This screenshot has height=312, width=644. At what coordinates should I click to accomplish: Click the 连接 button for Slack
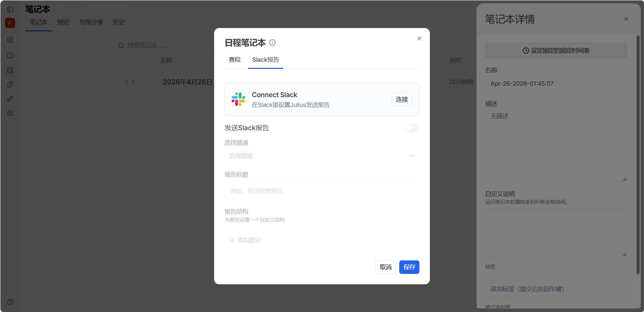(402, 99)
